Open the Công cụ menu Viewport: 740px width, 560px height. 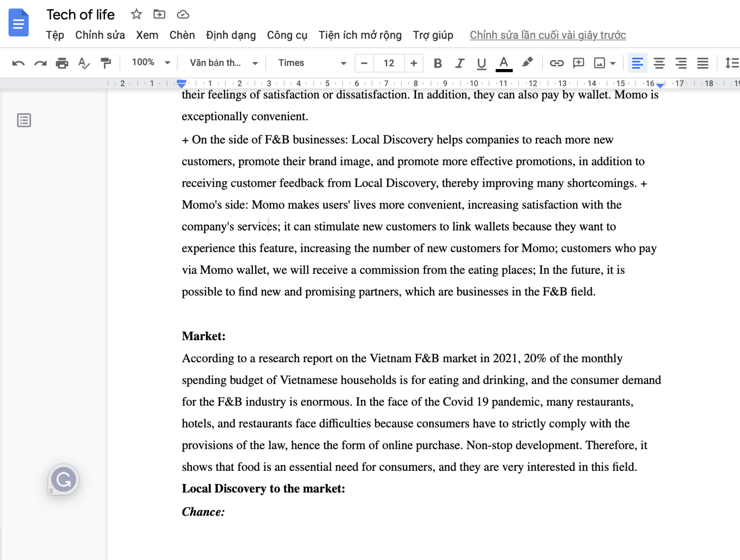point(287,35)
